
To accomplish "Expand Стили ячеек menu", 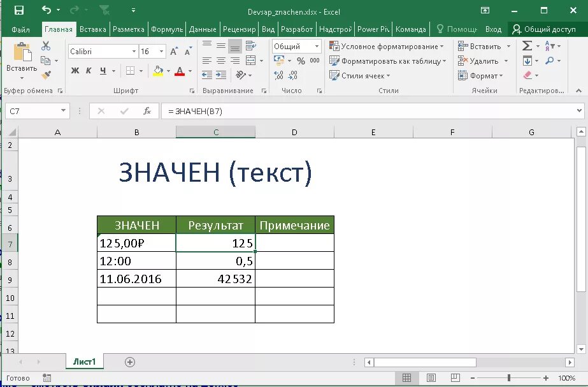I will (x=388, y=75).
